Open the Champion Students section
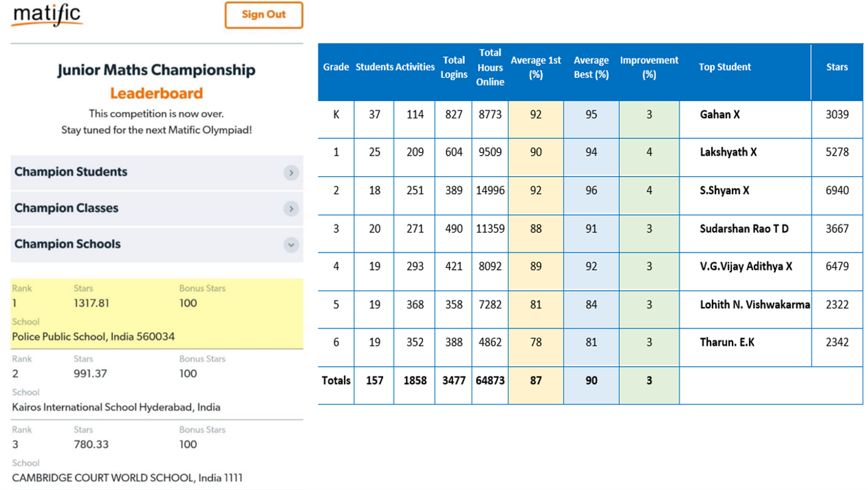 (x=71, y=172)
